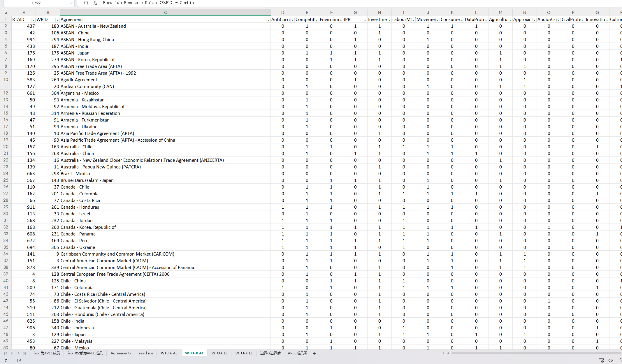Viewport: 622px width, 364px height.
Task: Open the read me sheet tab
Action: tap(146, 353)
